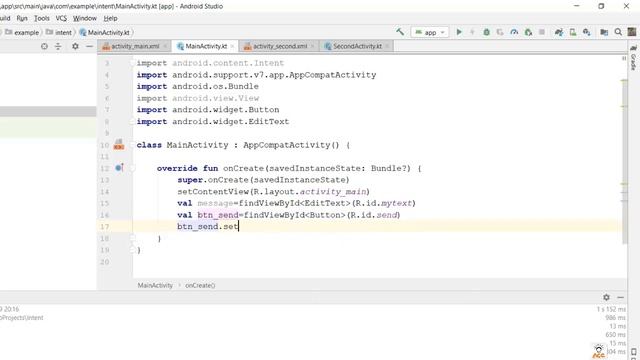Run the app with the green play button
The image size is (640, 360).
click(459, 32)
